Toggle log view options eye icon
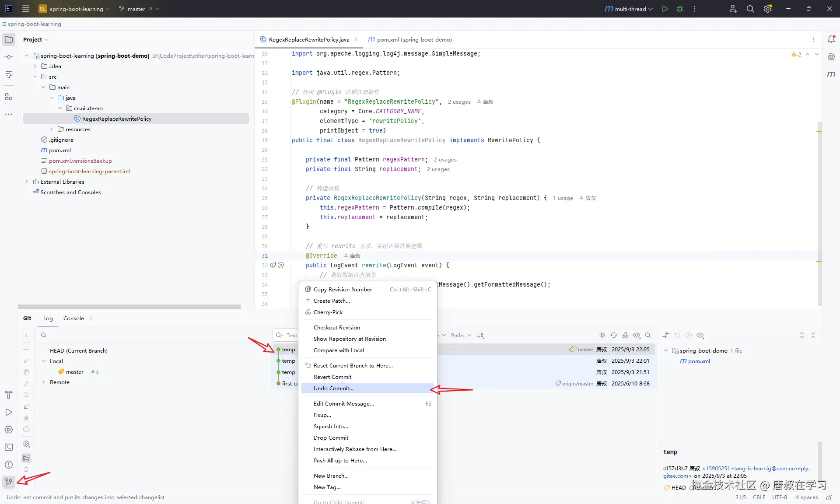The height and width of the screenshot is (504, 840). (637, 336)
